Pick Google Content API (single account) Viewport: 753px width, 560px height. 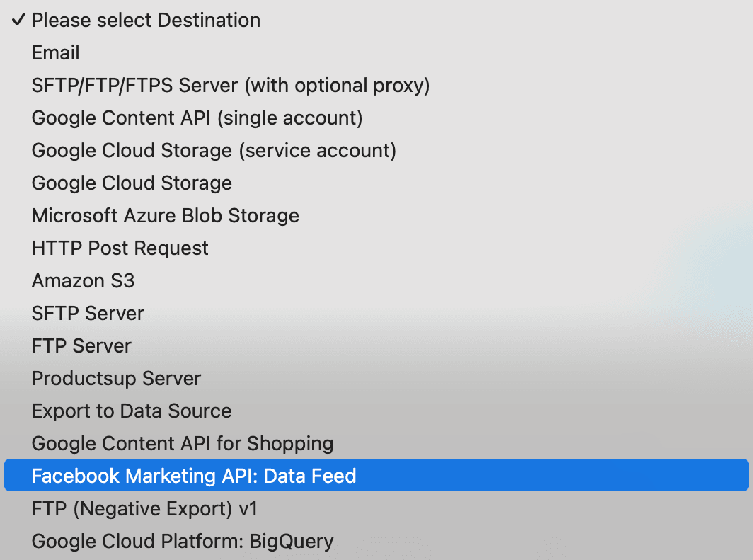pyautogui.click(x=197, y=118)
